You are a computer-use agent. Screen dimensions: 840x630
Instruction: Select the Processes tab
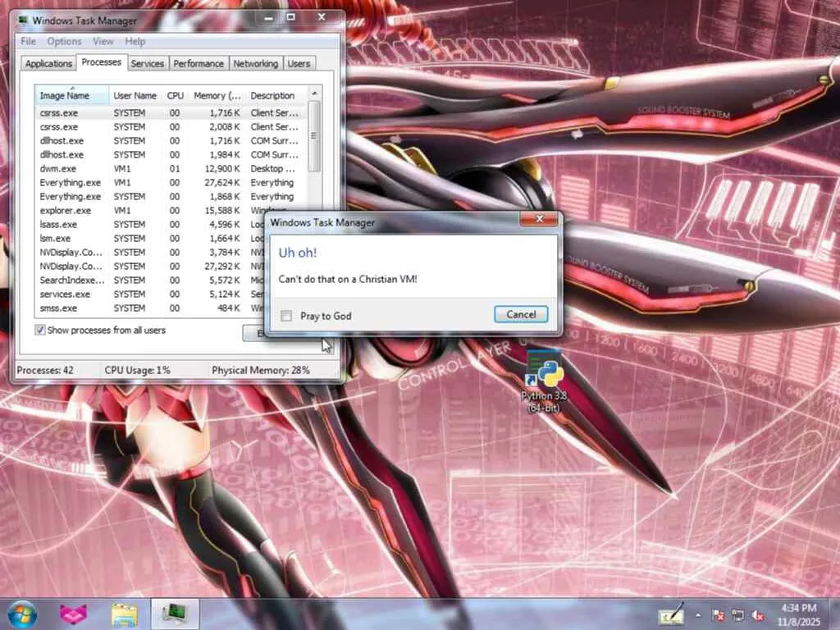101,62
